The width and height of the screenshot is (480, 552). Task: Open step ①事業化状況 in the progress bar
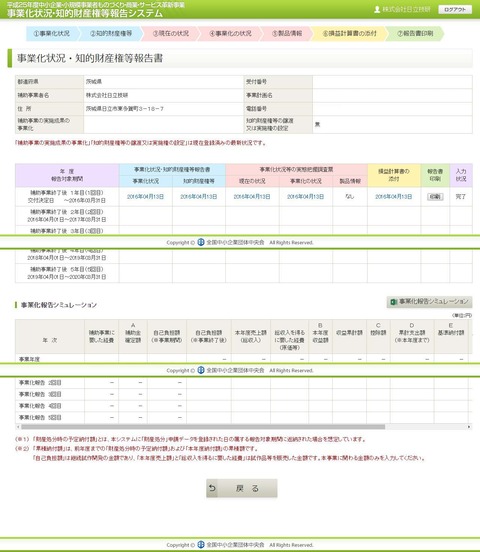(51, 33)
